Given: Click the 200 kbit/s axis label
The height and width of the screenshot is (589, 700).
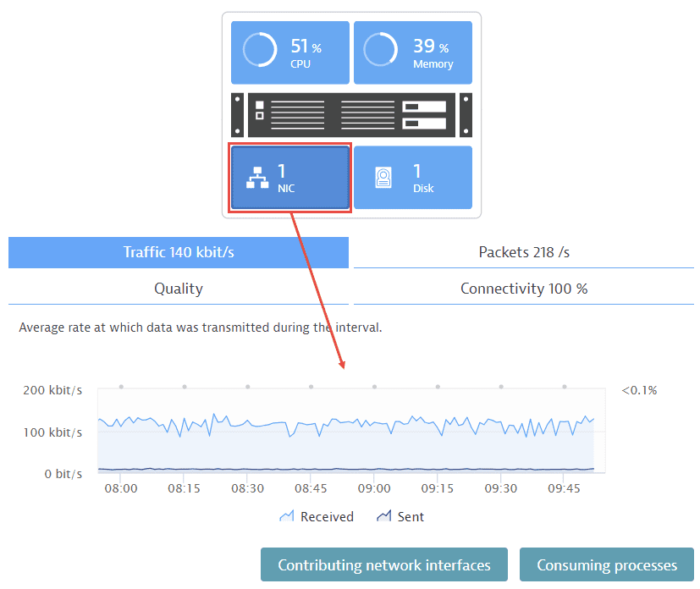Looking at the screenshot, I should pos(52,390).
